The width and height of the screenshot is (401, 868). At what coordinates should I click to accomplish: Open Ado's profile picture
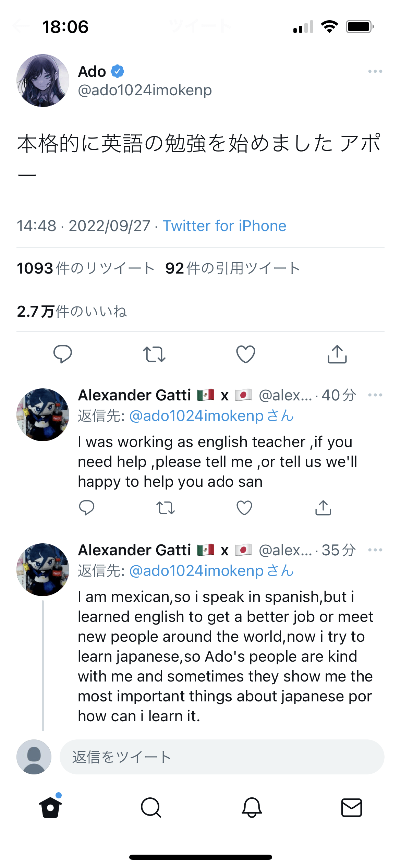click(x=43, y=81)
